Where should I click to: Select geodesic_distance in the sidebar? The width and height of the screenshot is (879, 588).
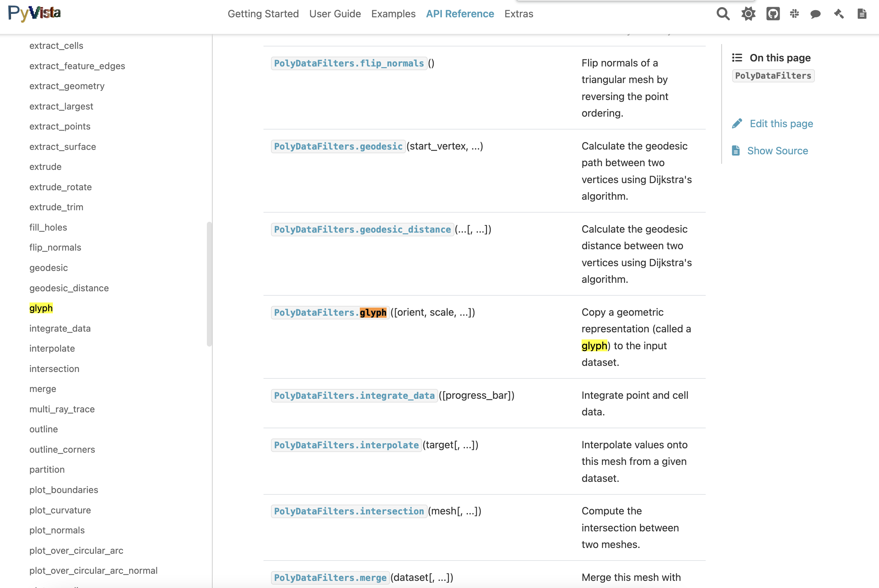(69, 288)
